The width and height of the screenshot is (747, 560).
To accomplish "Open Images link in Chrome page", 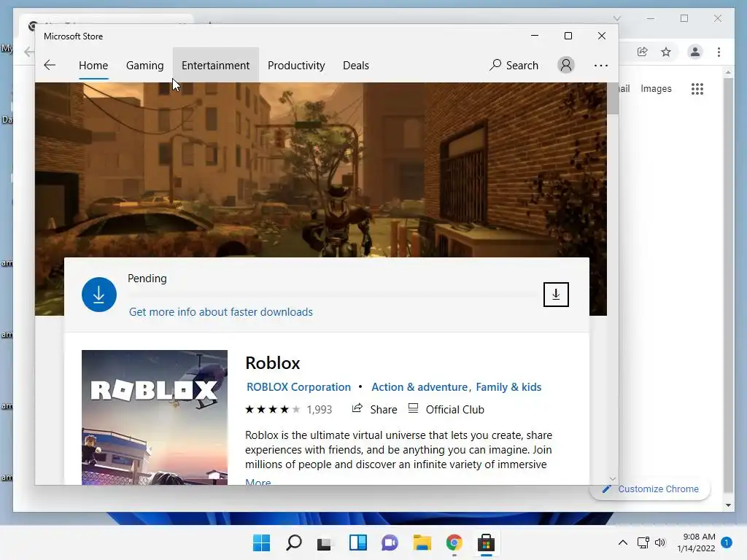I will (656, 88).
